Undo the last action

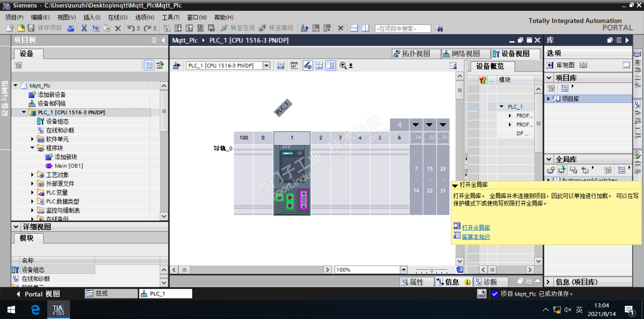tap(131, 28)
